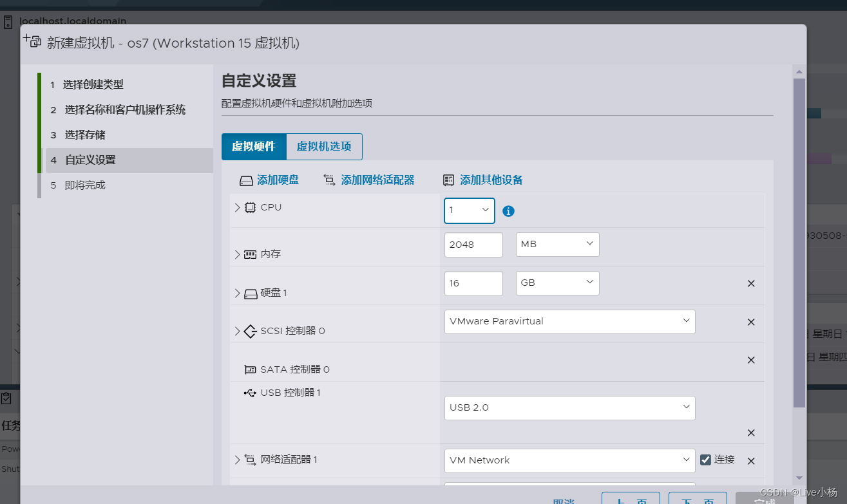Click the memory size input field
847x504 pixels.
(x=473, y=245)
